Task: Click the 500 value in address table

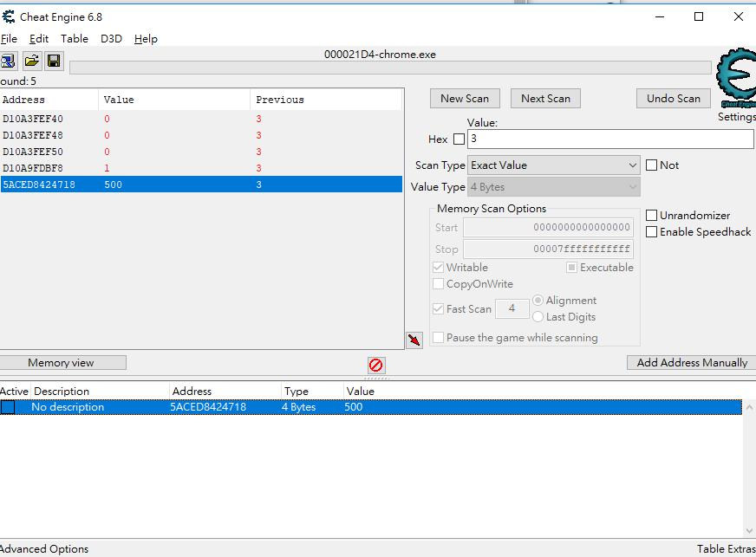Action: click(x=354, y=407)
